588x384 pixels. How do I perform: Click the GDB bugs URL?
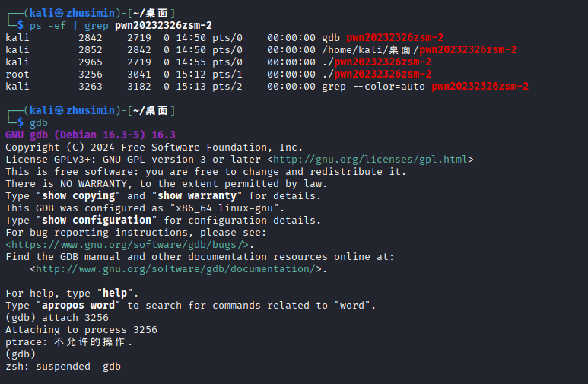pyautogui.click(x=127, y=244)
